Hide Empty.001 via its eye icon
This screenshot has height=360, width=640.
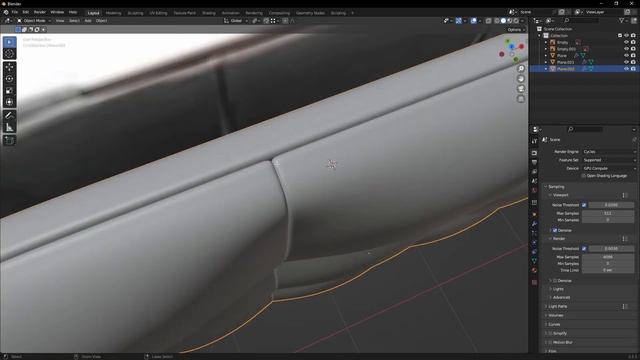[x=626, y=49]
